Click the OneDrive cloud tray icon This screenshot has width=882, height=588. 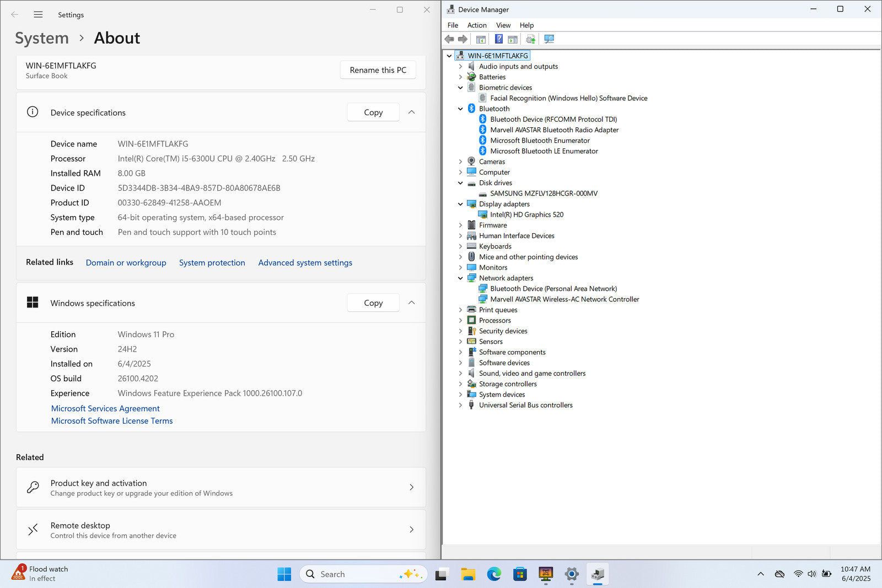[779, 574]
